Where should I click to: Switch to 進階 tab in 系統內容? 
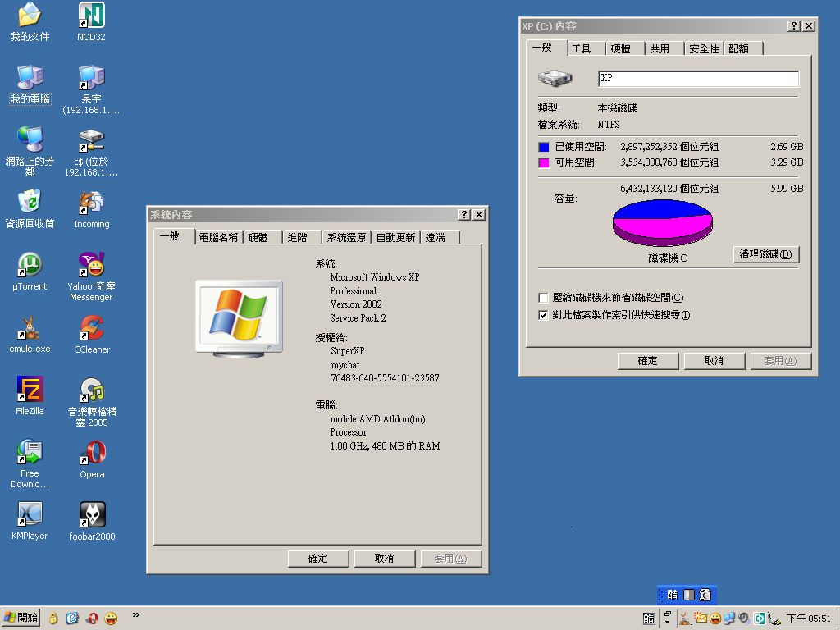pyautogui.click(x=297, y=237)
